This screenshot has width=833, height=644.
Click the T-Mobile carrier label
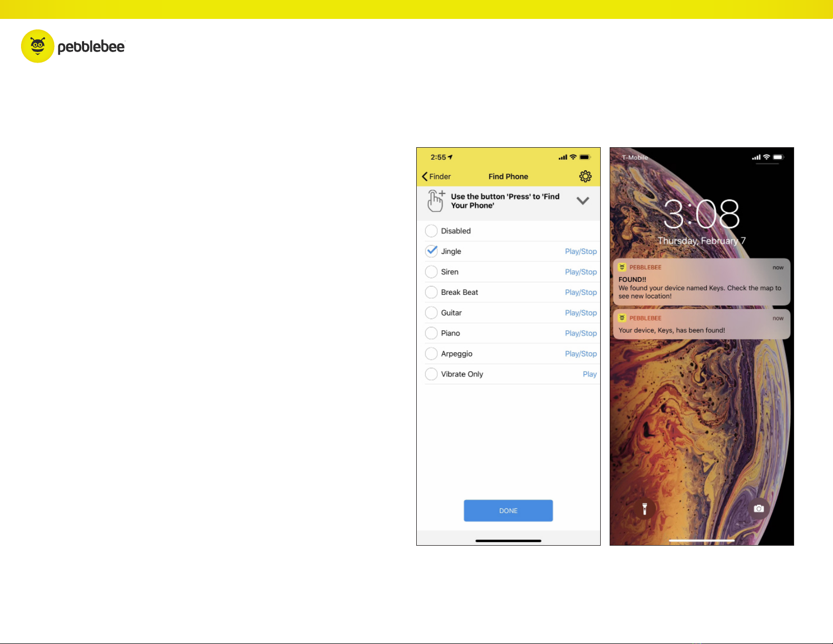pyautogui.click(x=635, y=158)
